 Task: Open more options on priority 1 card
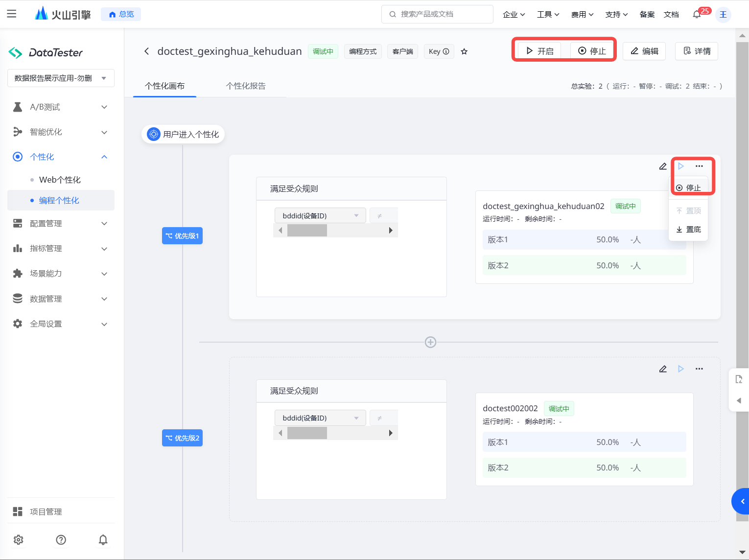pos(699,166)
